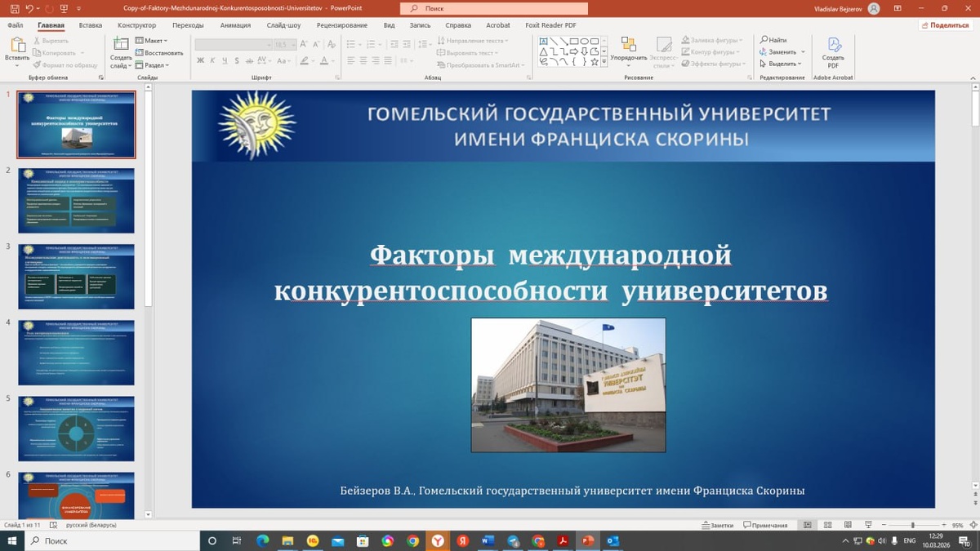
Task: Click the Поделиться share button
Action: tap(945, 25)
